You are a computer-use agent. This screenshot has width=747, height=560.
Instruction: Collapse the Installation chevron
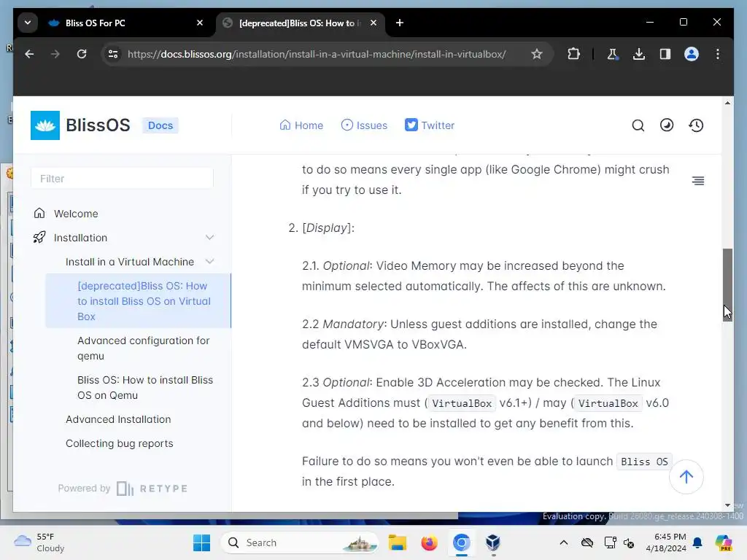tap(209, 238)
